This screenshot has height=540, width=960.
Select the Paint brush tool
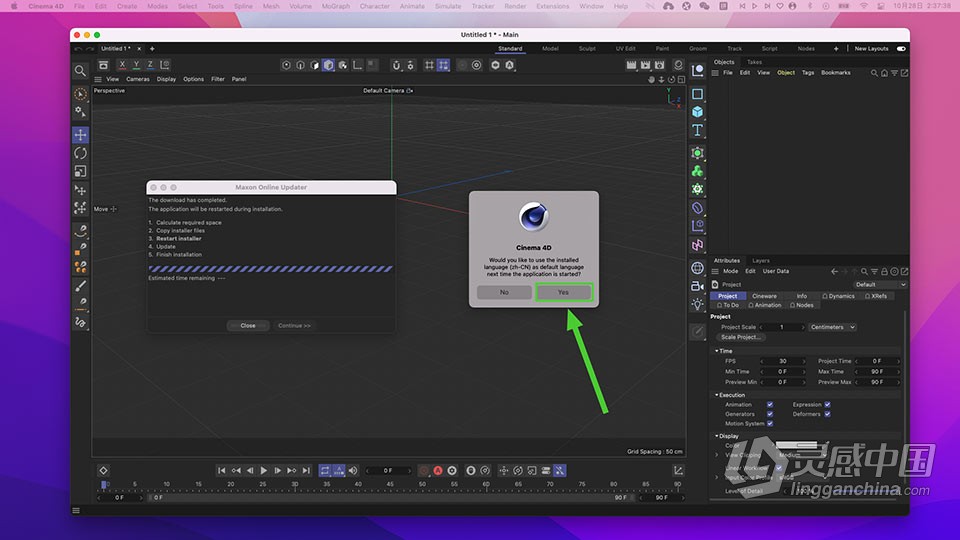coord(80,286)
